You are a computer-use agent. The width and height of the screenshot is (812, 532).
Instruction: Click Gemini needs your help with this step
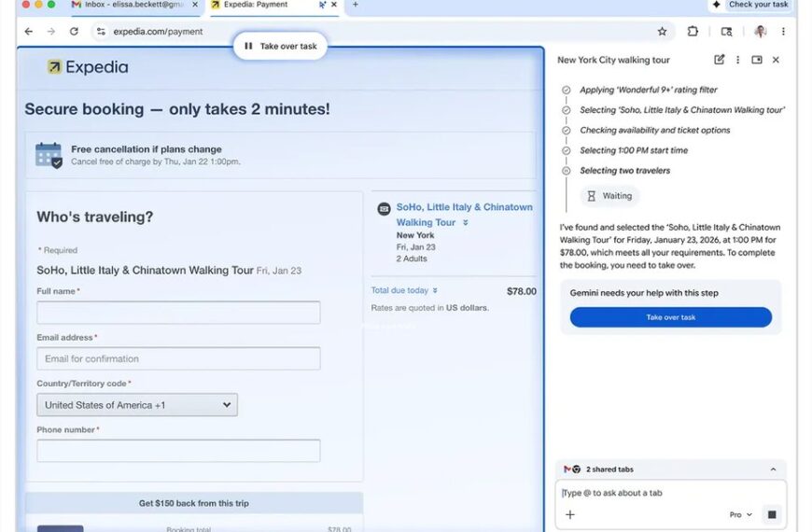pos(644,293)
